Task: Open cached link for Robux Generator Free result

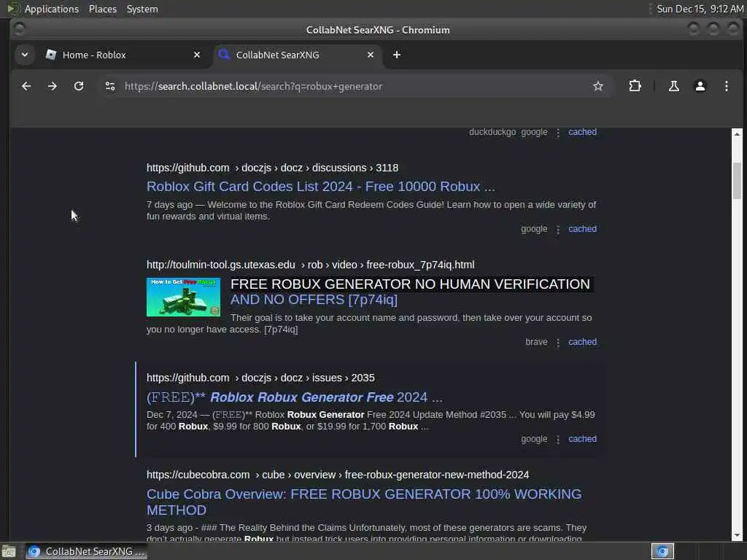Action: [582, 439]
